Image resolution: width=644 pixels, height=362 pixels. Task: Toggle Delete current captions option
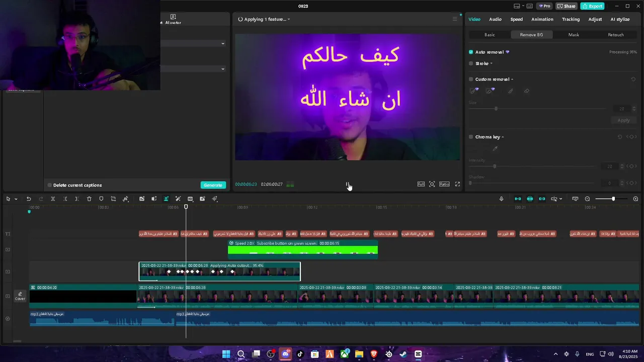tap(50, 185)
